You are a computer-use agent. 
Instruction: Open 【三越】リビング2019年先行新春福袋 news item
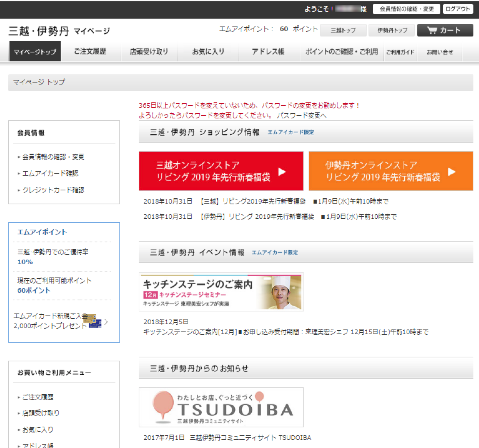(266, 201)
